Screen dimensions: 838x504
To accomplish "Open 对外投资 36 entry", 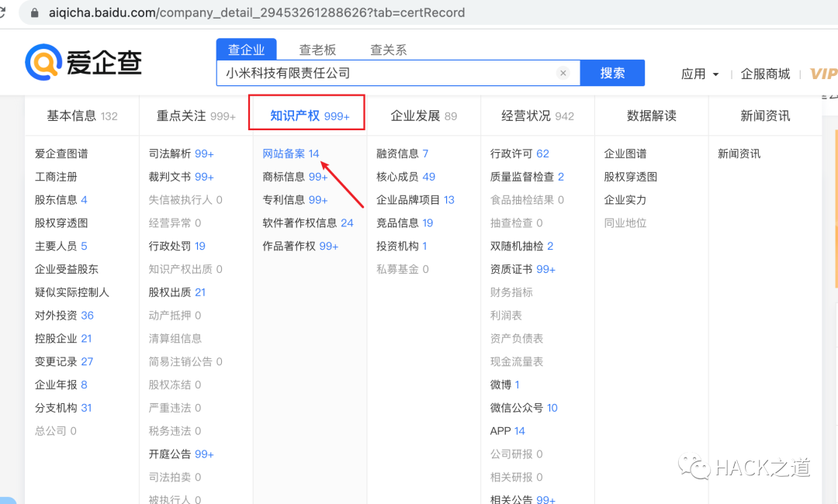I will (x=64, y=316).
